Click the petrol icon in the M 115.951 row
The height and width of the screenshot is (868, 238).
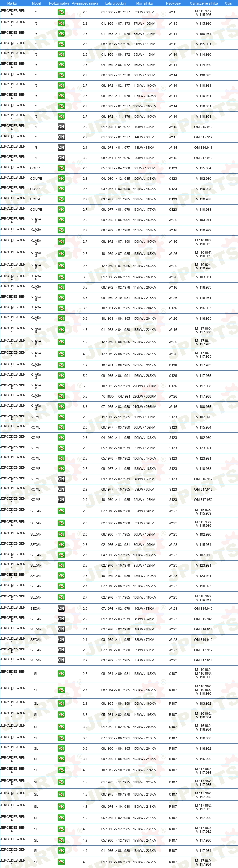click(x=61, y=44)
